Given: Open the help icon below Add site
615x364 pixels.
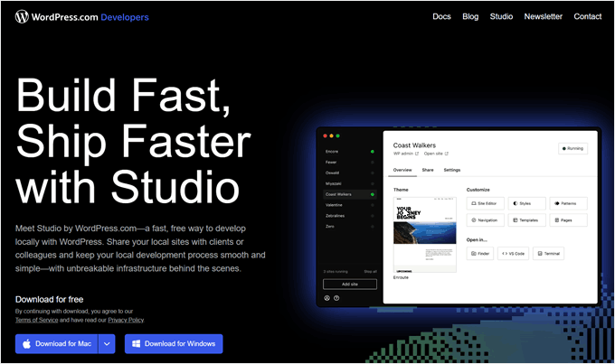Looking at the screenshot, I should click(336, 298).
